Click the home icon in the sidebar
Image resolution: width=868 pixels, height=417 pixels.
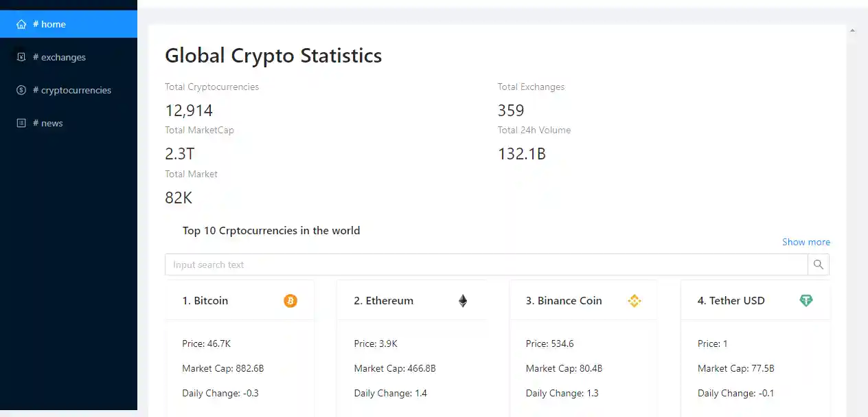(x=21, y=24)
